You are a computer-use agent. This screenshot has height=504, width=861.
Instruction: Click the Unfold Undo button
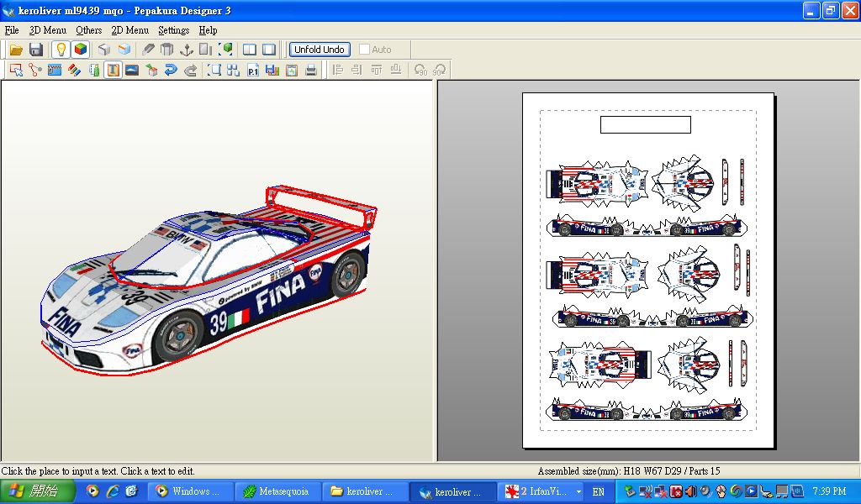click(320, 50)
